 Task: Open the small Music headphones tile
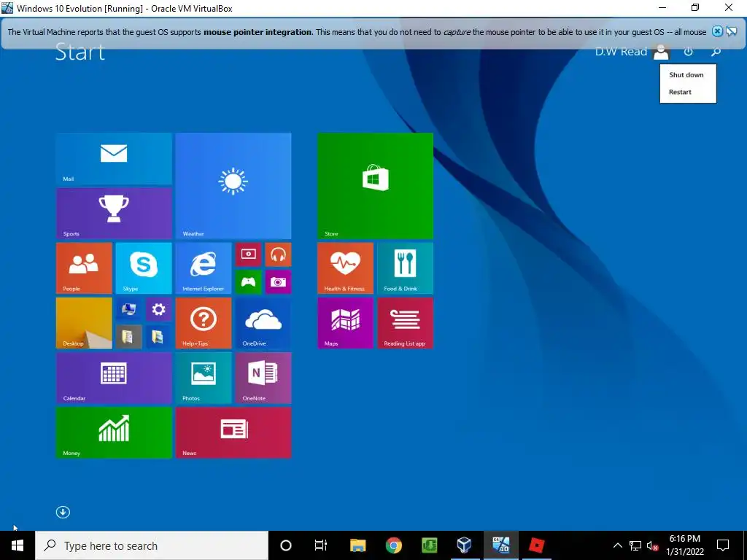(x=278, y=254)
